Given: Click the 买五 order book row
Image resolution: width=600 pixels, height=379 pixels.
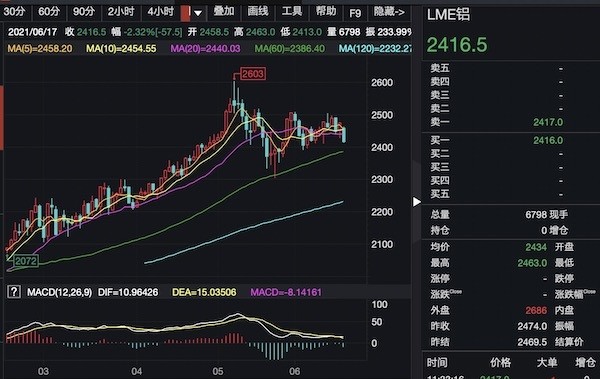Looking at the screenshot, I should coord(511,194).
